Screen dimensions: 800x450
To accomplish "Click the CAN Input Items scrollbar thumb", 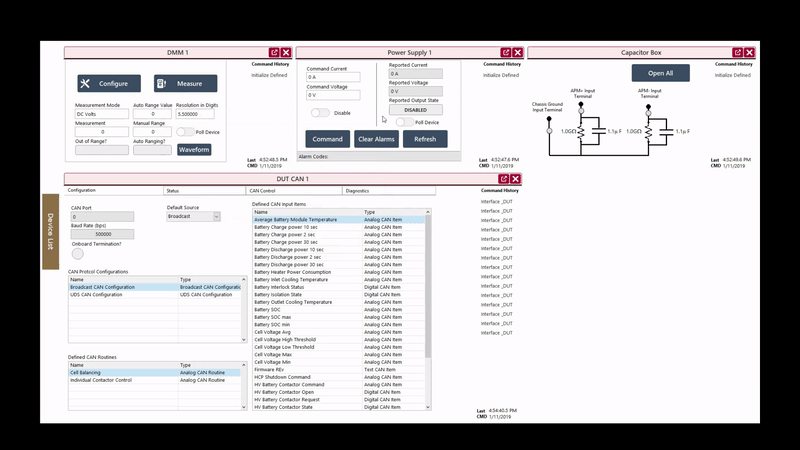I will (x=428, y=286).
